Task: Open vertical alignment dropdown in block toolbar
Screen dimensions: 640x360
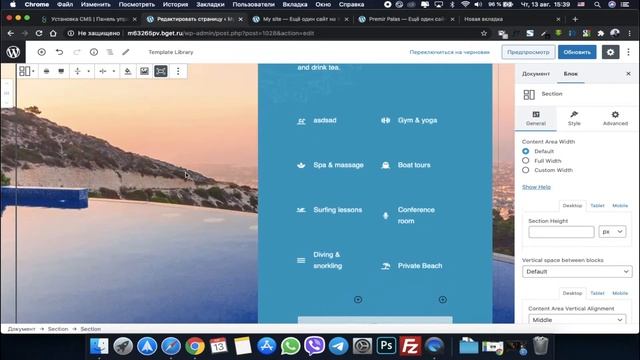Action: (81, 71)
